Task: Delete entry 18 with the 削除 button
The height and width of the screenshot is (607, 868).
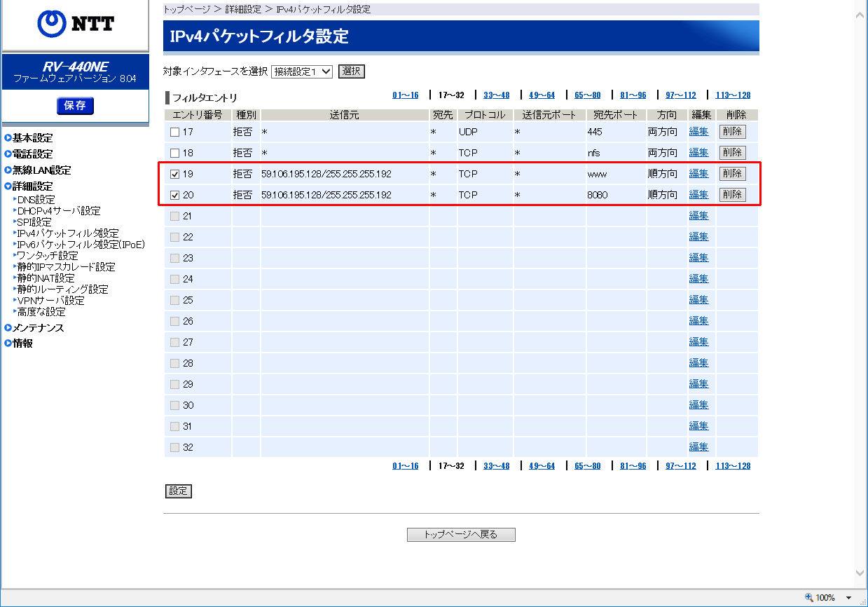Action: coord(733,153)
